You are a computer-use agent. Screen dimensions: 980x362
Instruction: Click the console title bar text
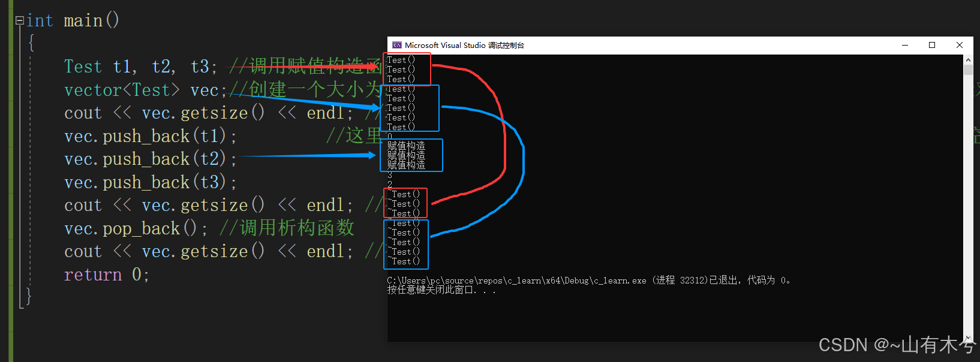point(464,45)
